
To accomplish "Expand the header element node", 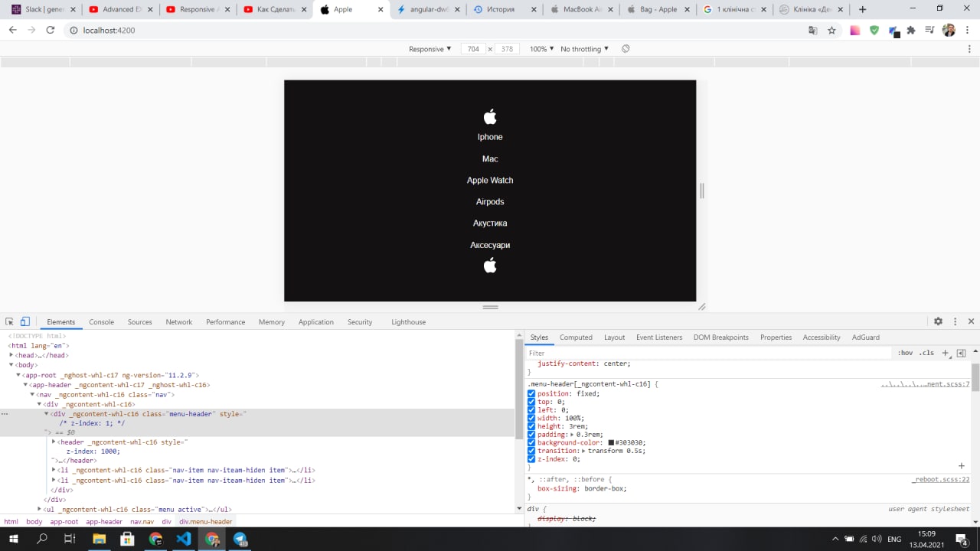I will coord(54,442).
